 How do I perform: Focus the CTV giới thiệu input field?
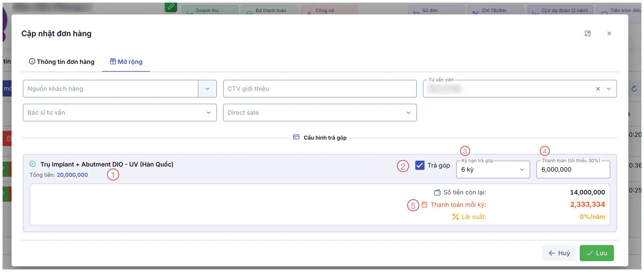point(320,89)
